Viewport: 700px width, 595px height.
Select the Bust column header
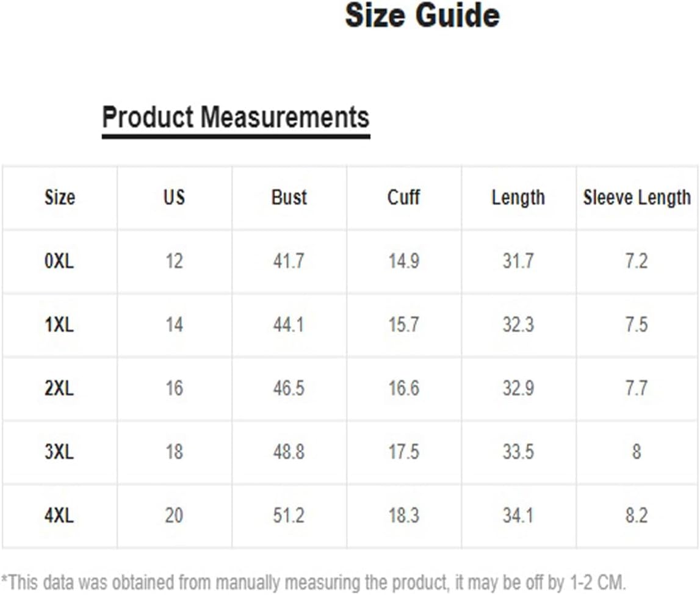click(x=289, y=197)
